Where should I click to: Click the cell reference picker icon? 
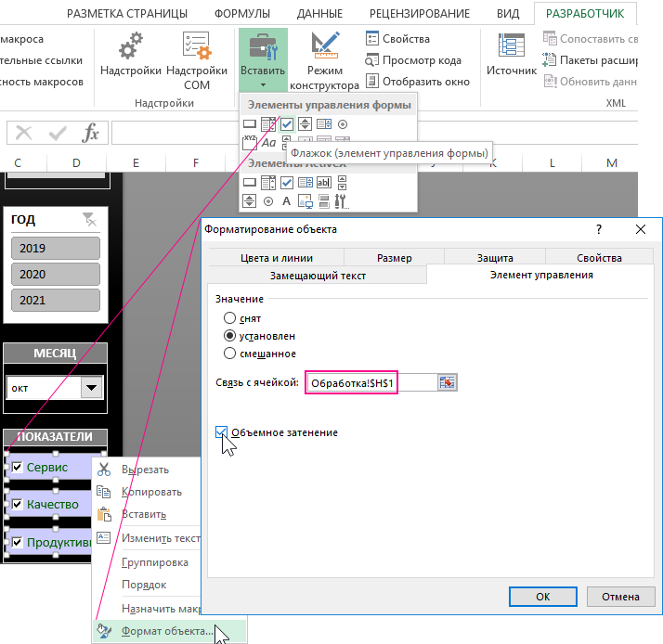[x=447, y=382]
